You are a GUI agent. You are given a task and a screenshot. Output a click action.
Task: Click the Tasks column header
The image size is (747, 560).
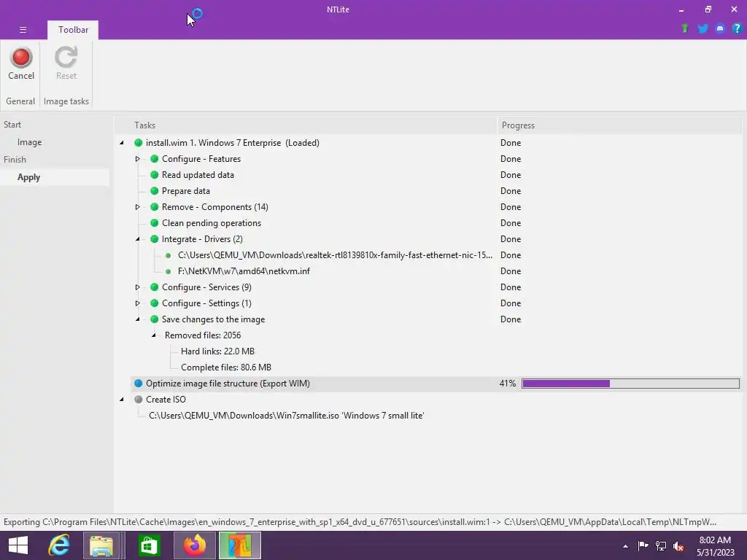pyautogui.click(x=306, y=125)
